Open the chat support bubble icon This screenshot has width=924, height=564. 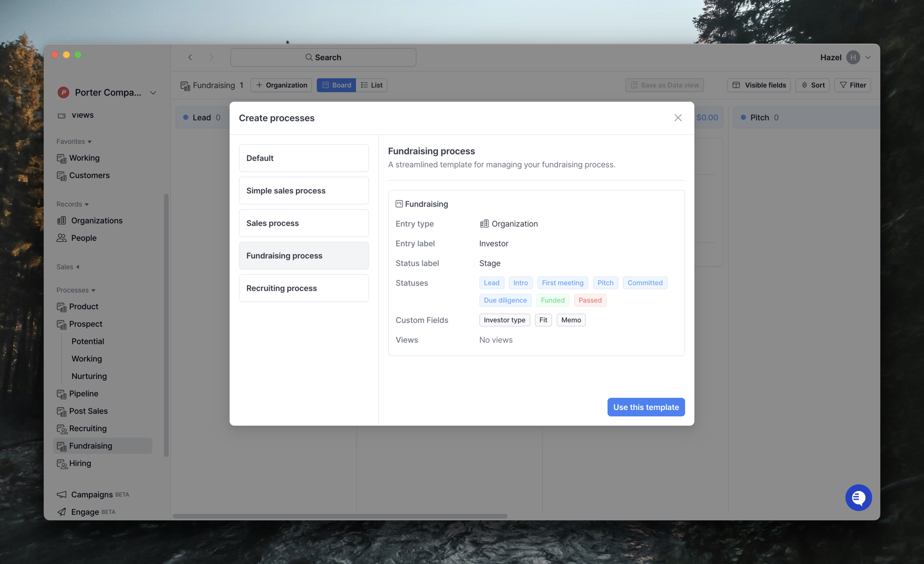(x=858, y=497)
